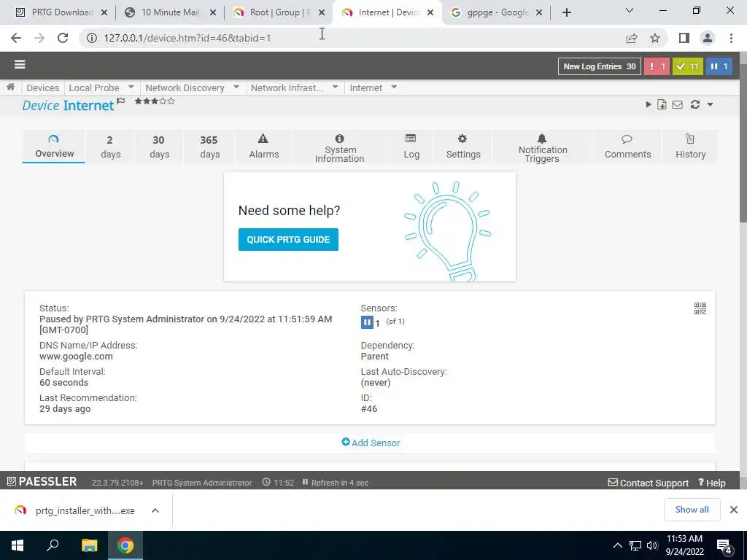Open Contact Support link
This screenshot has height=560, width=747.
pos(649,483)
